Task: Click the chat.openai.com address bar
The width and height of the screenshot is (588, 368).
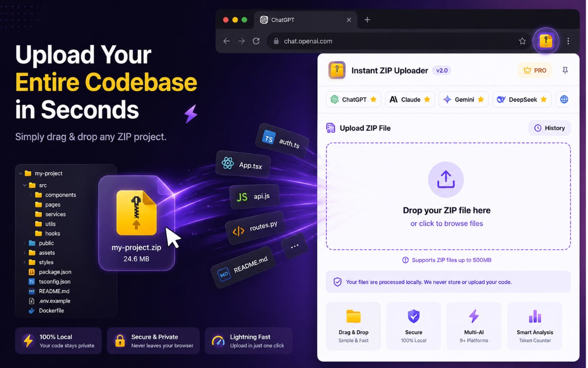Action: [x=399, y=41]
